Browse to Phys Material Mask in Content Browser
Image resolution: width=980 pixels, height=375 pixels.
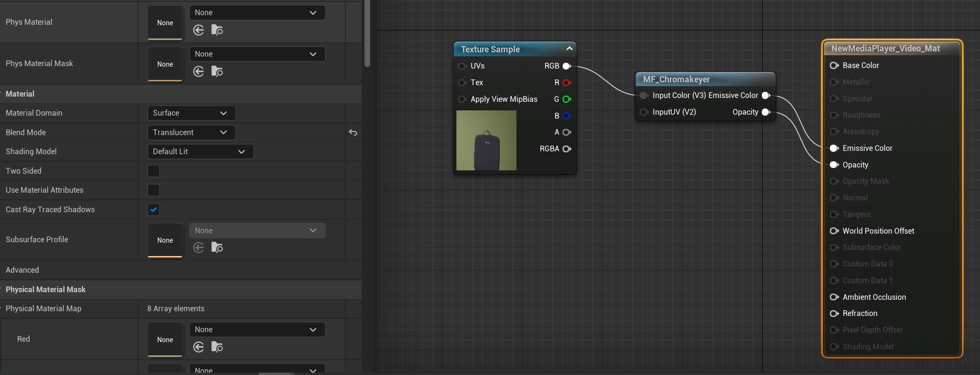[217, 72]
